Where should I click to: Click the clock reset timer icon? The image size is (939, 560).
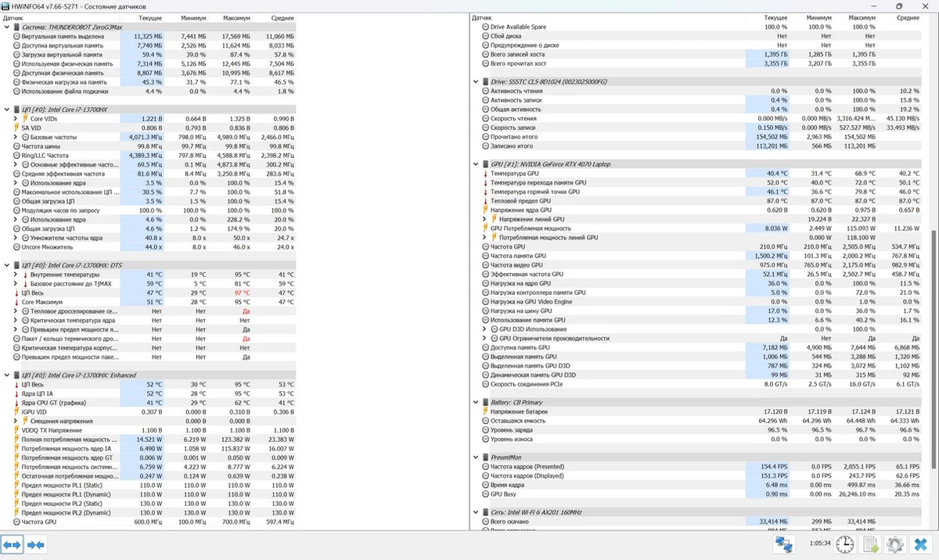pyautogui.click(x=845, y=544)
